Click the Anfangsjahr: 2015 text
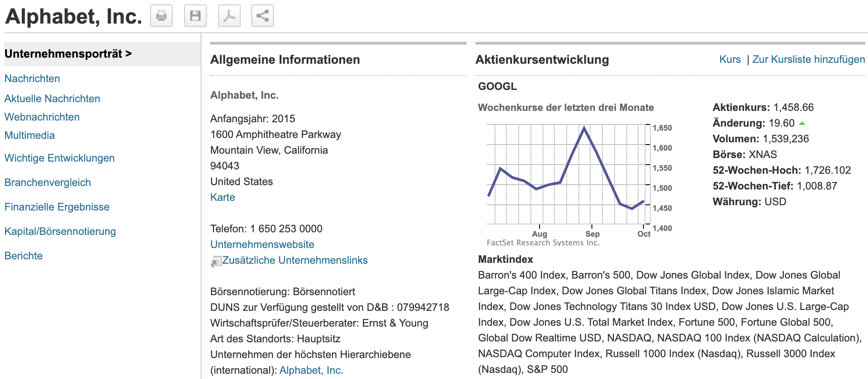This screenshot has width=868, height=379. tap(253, 119)
